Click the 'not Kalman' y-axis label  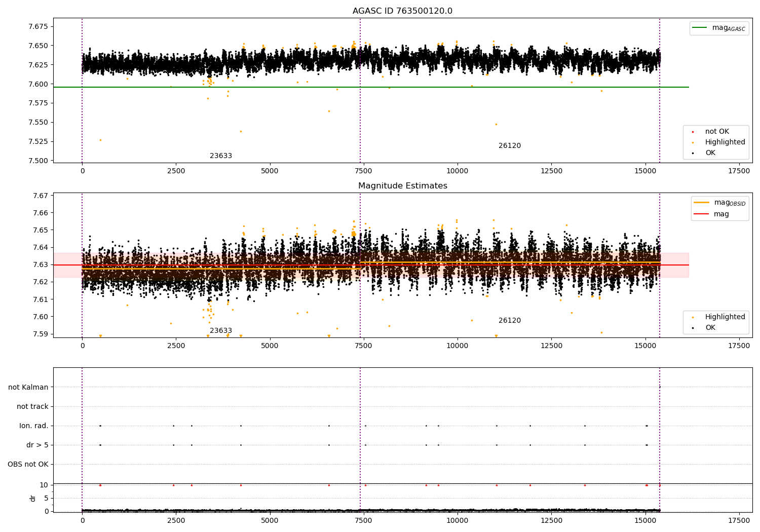point(28,388)
